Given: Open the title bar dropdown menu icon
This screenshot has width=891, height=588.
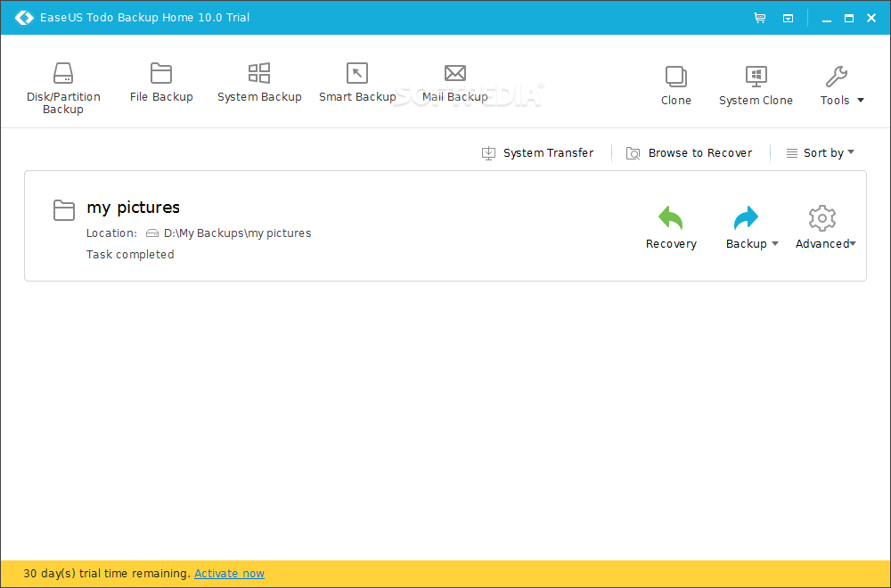Looking at the screenshot, I should pyautogui.click(x=789, y=18).
